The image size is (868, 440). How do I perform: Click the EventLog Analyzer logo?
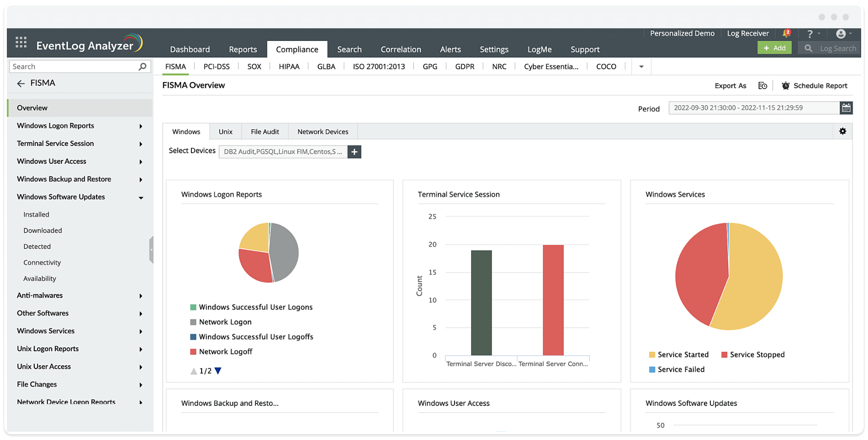pyautogui.click(x=89, y=44)
